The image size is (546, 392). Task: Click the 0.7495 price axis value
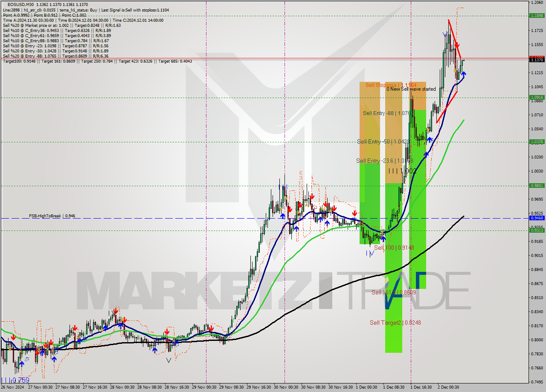(x=537, y=382)
